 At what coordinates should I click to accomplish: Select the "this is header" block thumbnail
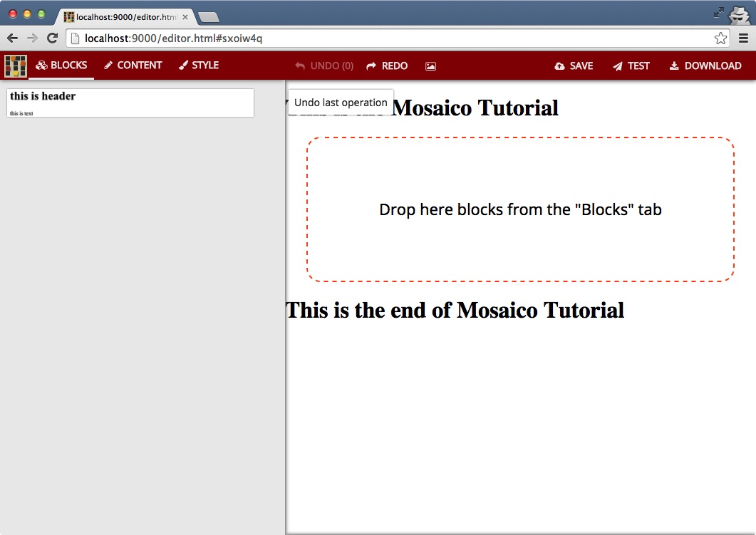click(130, 103)
